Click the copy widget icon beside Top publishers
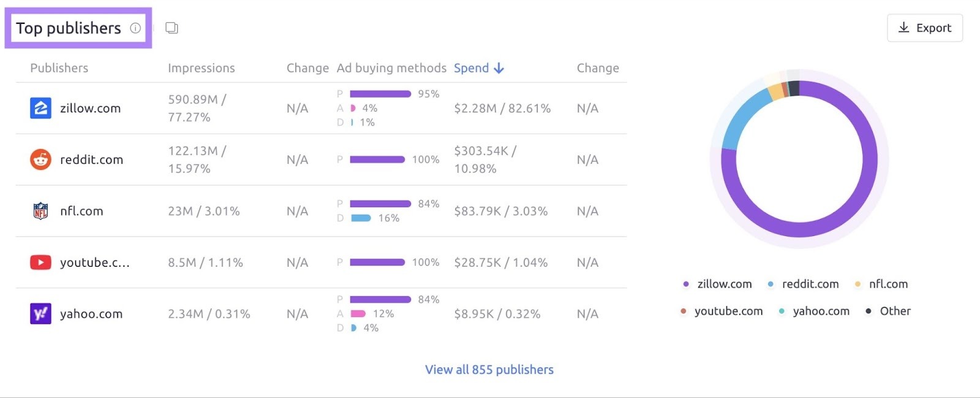 pos(171,28)
